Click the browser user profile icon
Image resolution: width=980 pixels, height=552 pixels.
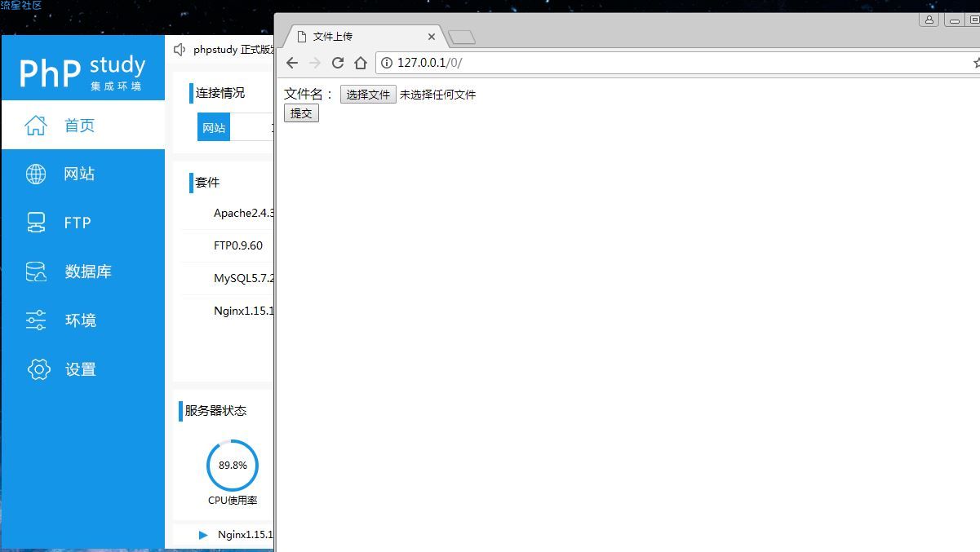click(929, 20)
